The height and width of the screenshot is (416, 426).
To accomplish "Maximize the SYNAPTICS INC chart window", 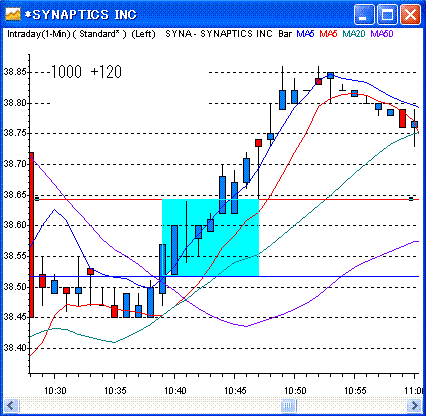I will [x=387, y=15].
